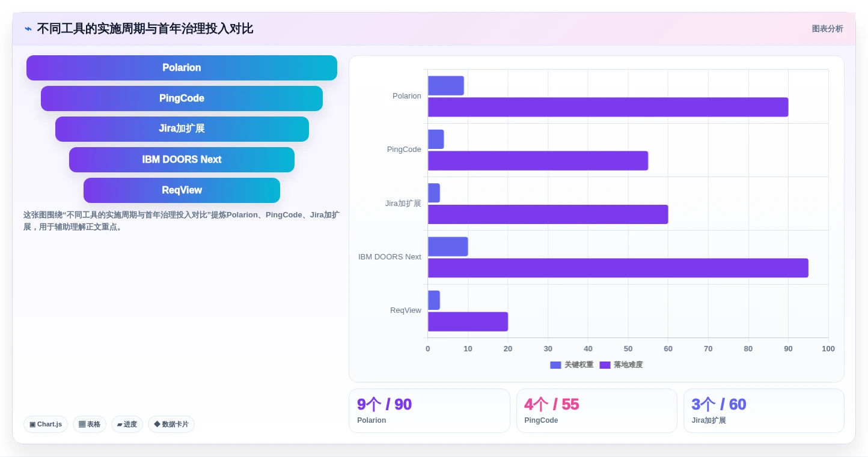Click the lightning icon beside the title
The image size is (868, 457).
point(28,29)
